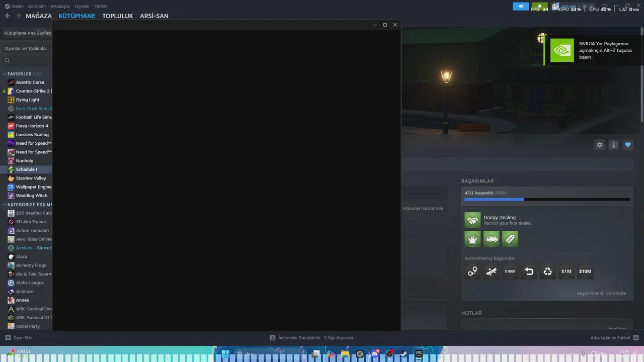The height and width of the screenshot is (362, 644).
Task: Click Steam icon in the taskbar
Action: [404, 354]
